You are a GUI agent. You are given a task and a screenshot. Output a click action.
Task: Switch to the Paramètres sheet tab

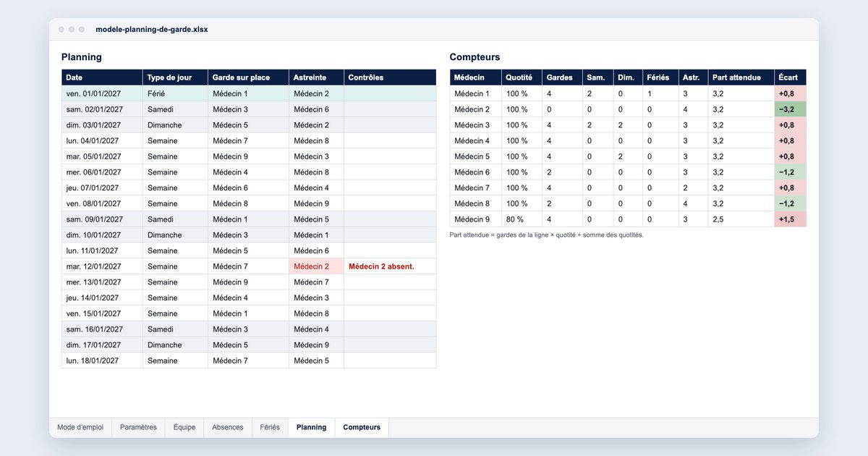click(138, 428)
